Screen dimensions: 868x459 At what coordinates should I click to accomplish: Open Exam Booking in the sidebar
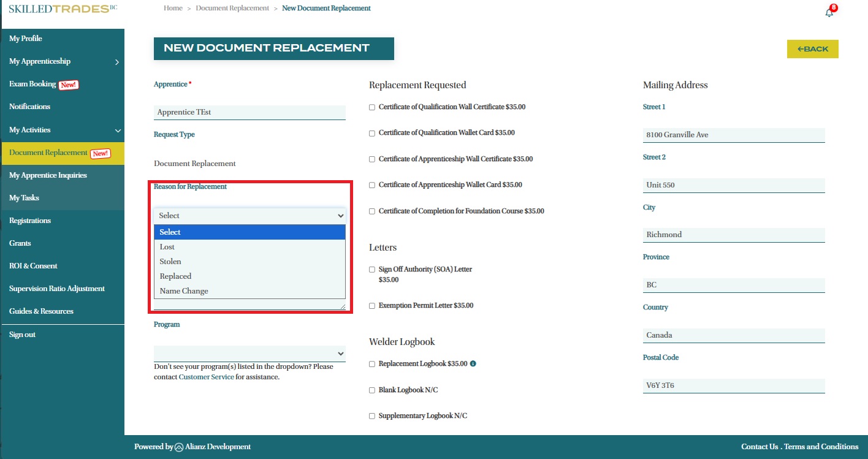32,84
